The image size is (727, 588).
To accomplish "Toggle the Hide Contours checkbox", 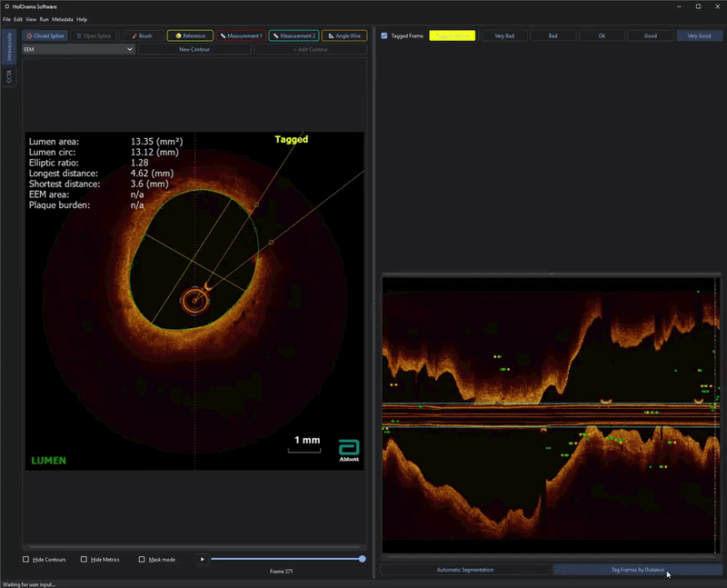I will [26, 559].
